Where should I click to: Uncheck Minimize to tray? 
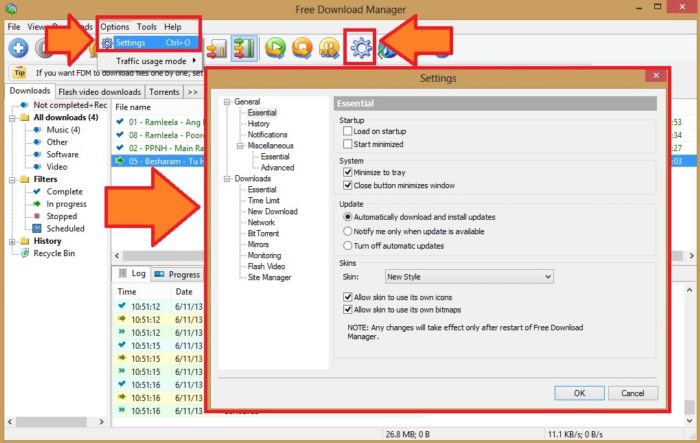pos(347,172)
